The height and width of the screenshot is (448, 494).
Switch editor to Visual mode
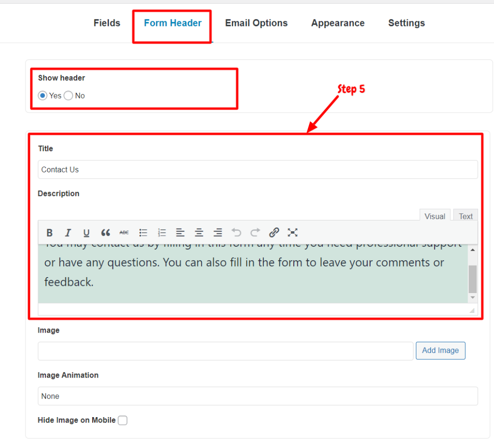[x=435, y=216]
